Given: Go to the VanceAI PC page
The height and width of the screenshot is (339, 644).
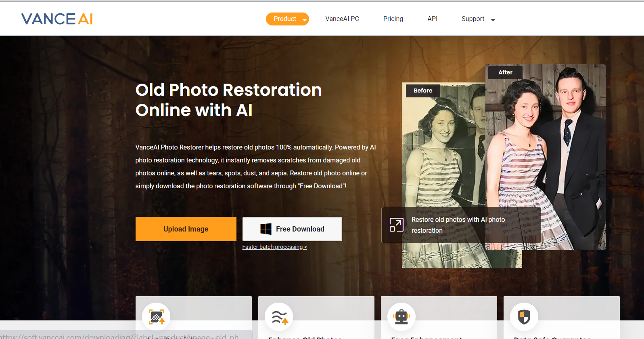Looking at the screenshot, I should pos(342,19).
